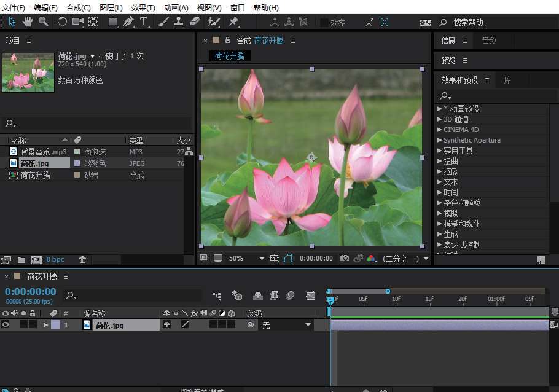Hide the 荷花.jpg layer with eye toggle
559x392 pixels.
[x=6, y=325]
